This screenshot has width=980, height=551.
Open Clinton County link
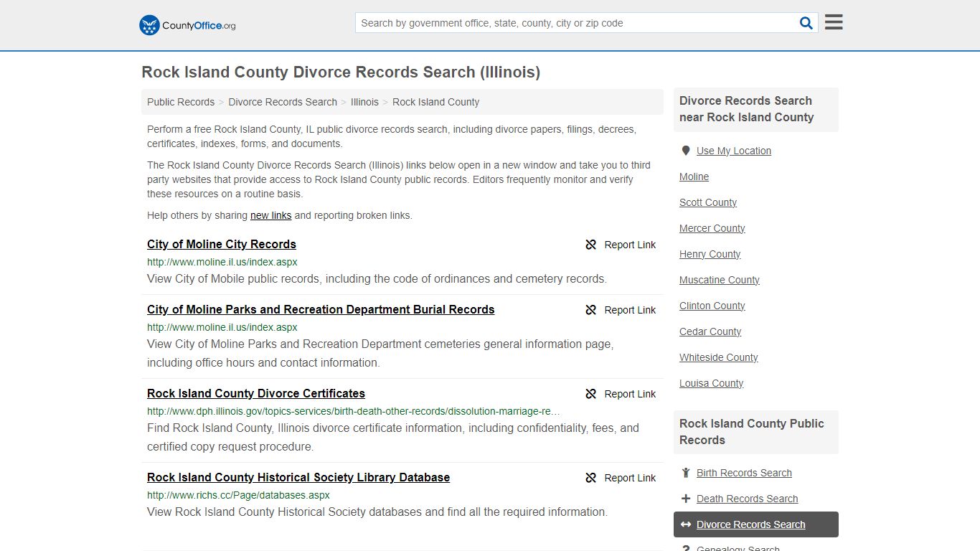coord(712,306)
